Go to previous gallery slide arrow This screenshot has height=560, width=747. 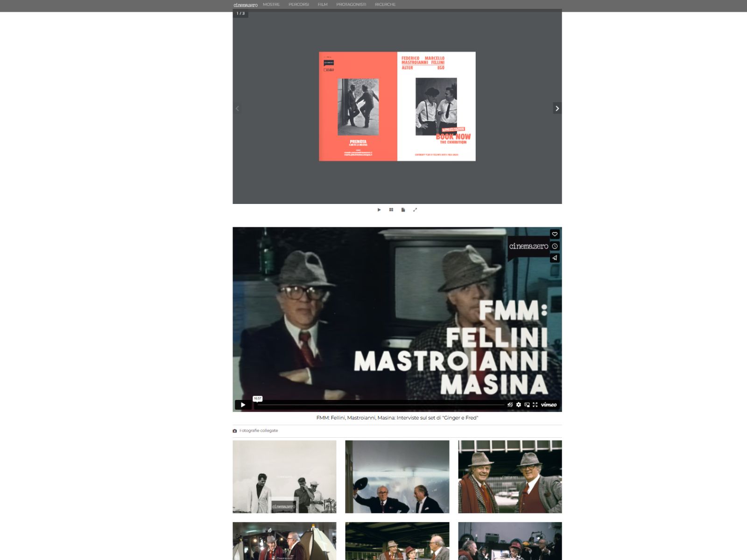(x=237, y=108)
